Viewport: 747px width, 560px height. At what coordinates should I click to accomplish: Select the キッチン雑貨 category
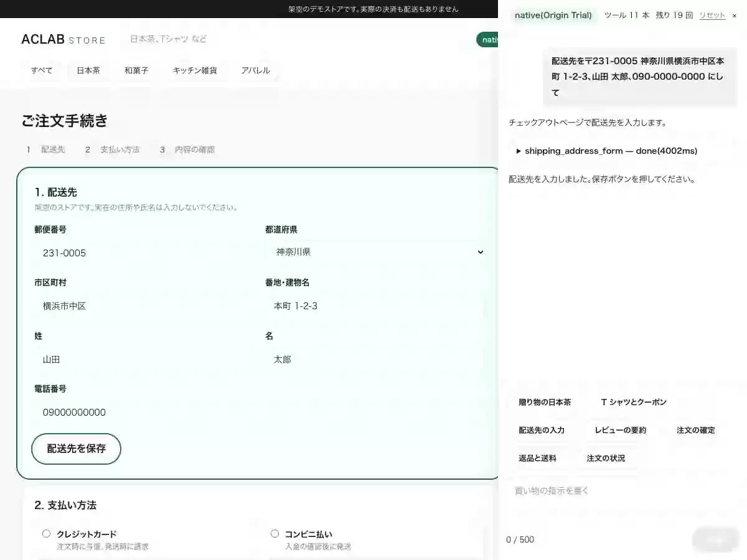(195, 70)
